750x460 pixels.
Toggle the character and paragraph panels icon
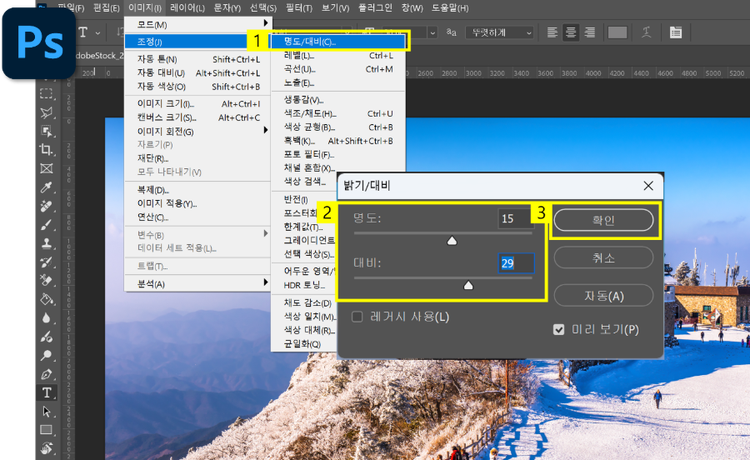[x=675, y=33]
